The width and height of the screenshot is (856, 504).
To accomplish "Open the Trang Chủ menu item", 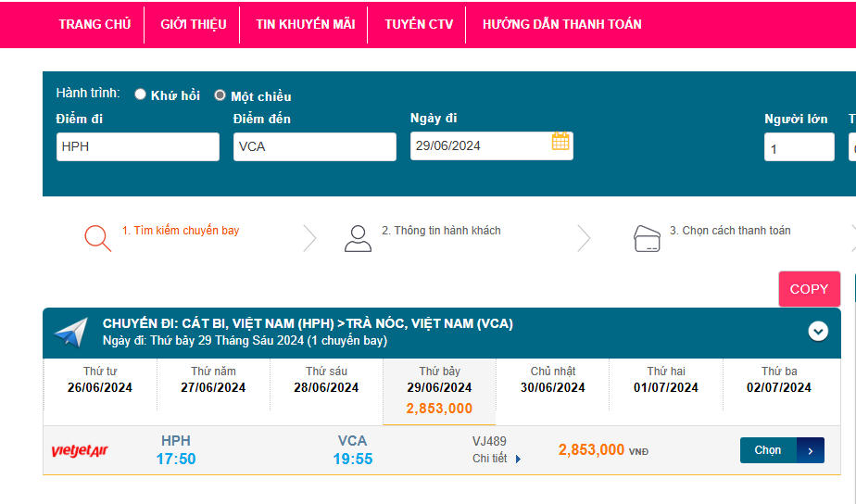I will 94,24.
